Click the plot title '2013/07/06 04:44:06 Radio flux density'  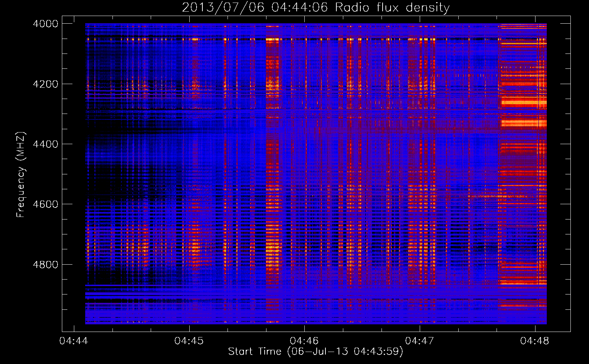click(x=316, y=7)
